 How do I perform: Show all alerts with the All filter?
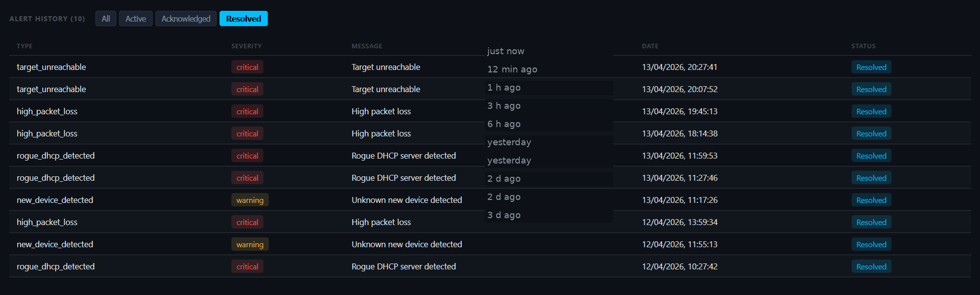[106, 19]
